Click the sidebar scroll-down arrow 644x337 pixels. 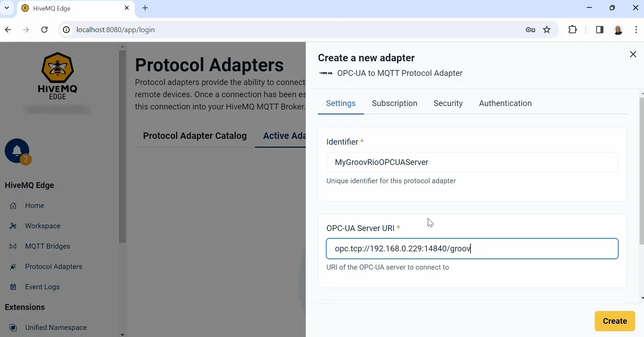[x=122, y=334]
